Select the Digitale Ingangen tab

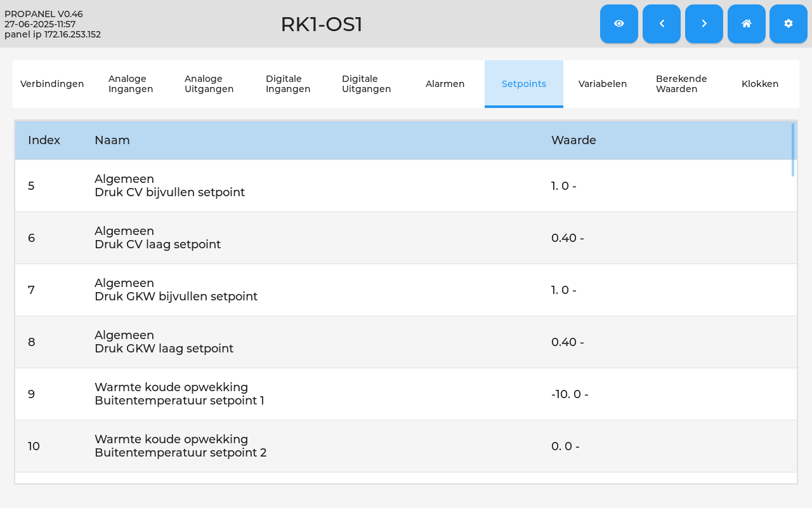288,84
